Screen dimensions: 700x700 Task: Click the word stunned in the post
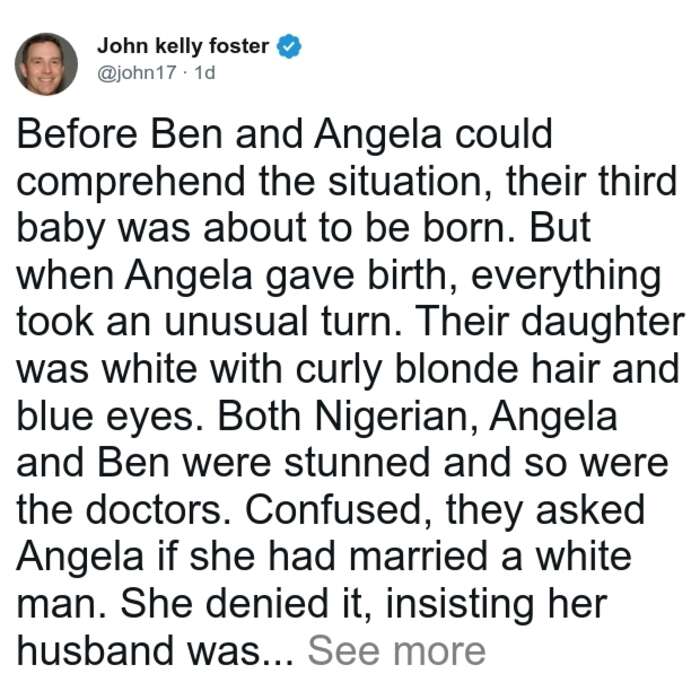(357, 463)
